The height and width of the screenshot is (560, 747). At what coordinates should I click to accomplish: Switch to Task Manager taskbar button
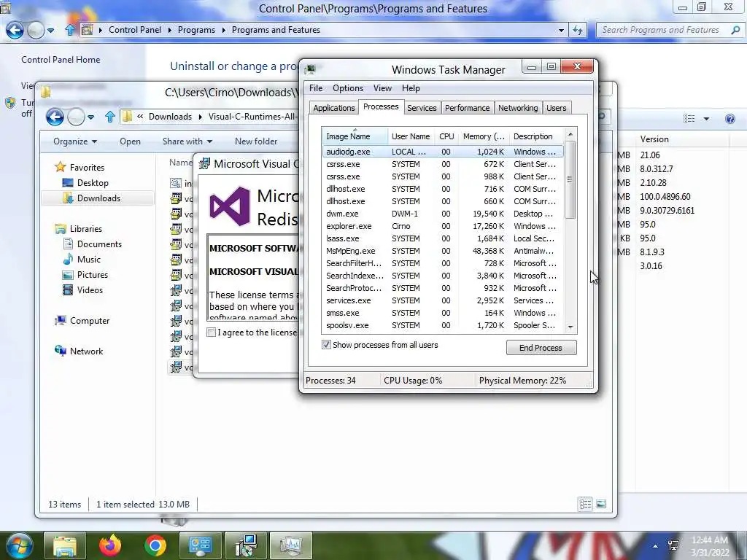[290, 545]
